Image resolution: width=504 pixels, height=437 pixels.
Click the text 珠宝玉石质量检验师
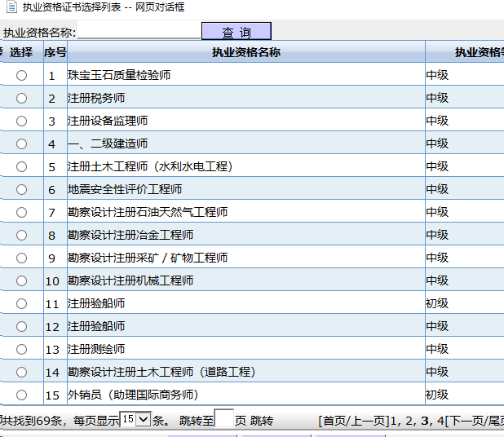(x=119, y=75)
